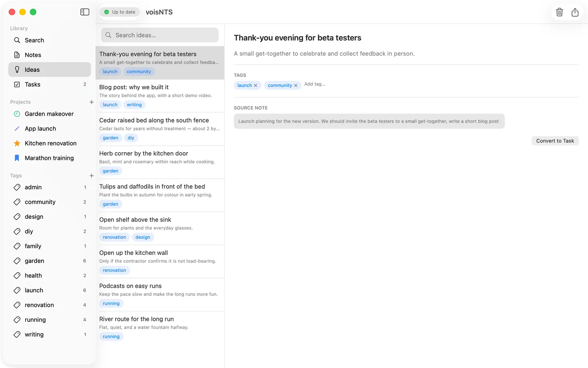Filter by the admin tag
The width and height of the screenshot is (588, 368).
click(x=49, y=187)
